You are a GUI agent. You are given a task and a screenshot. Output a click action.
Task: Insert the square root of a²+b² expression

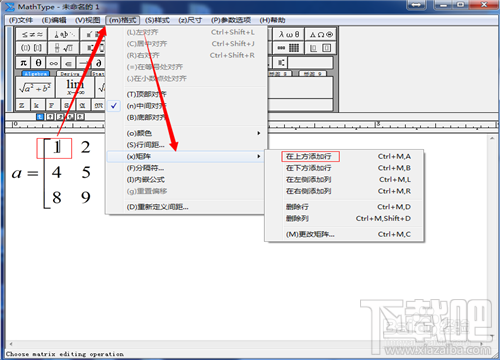click(35, 88)
